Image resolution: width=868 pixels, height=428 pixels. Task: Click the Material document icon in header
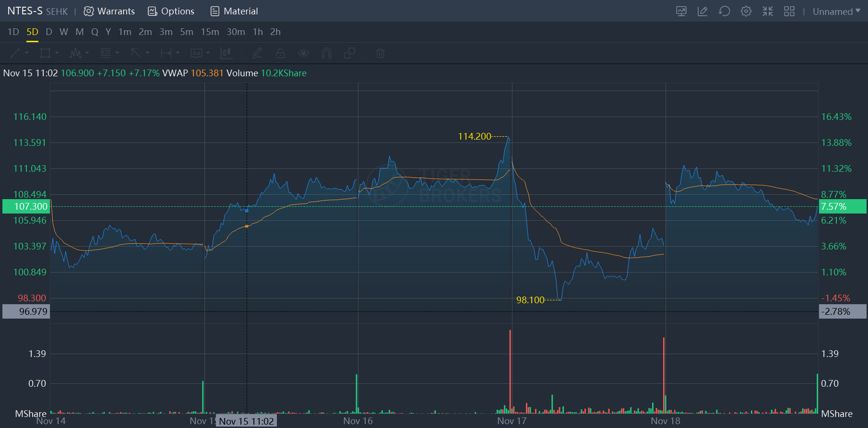coord(215,11)
